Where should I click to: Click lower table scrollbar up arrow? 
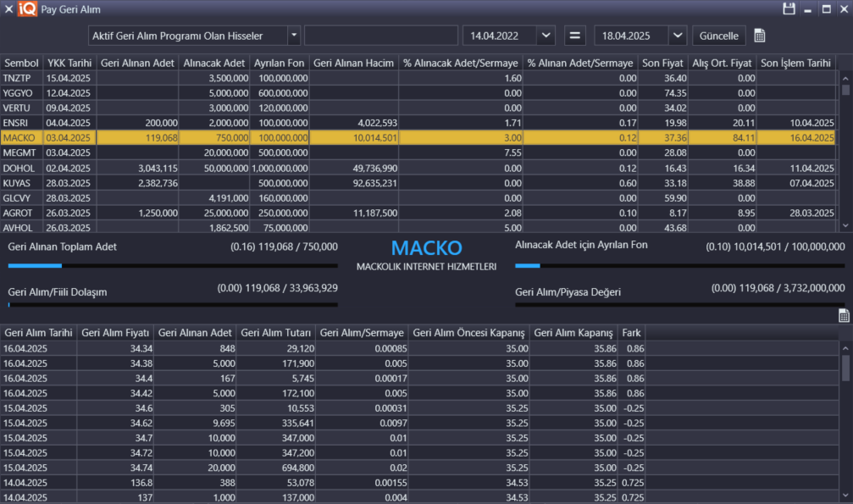(845, 348)
